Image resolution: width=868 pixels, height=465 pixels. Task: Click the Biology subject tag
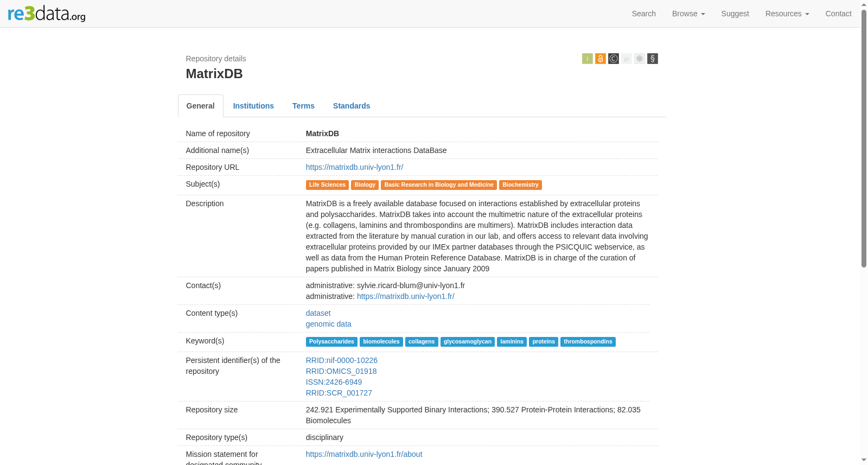(365, 185)
